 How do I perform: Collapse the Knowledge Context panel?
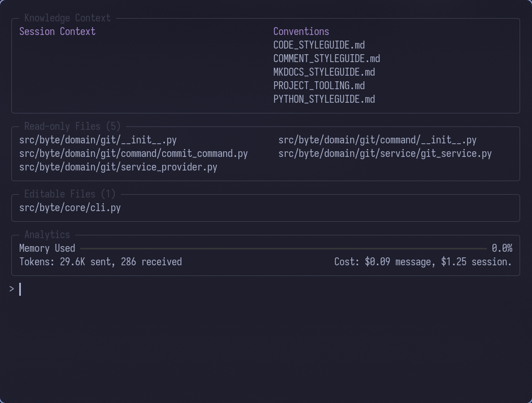click(67, 17)
